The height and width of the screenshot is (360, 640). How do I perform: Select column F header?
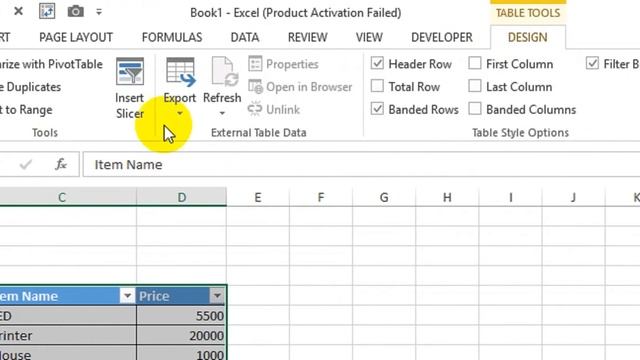[x=321, y=197]
